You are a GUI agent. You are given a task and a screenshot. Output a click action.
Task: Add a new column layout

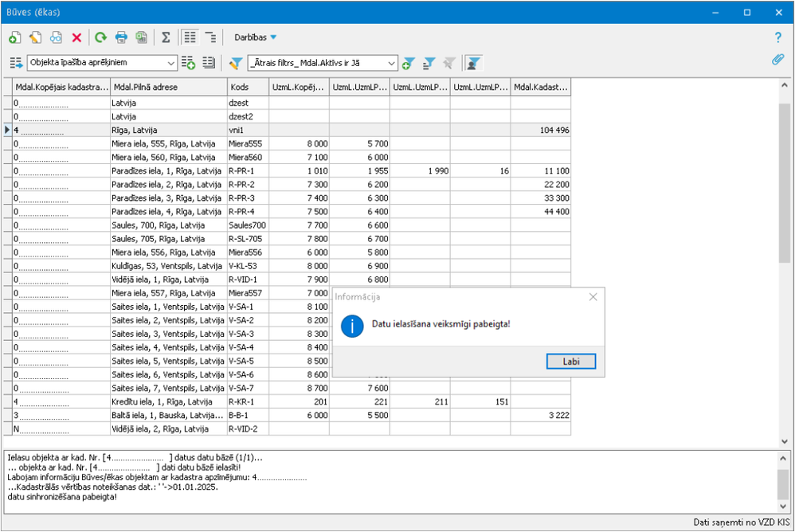click(x=188, y=63)
